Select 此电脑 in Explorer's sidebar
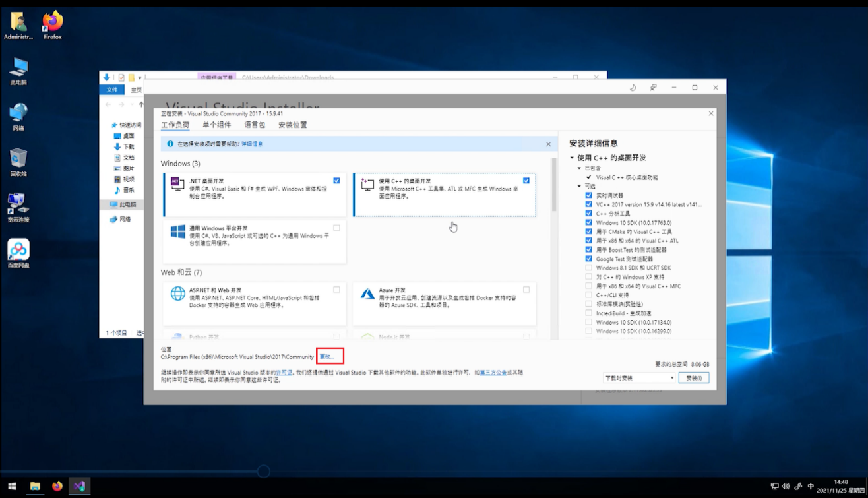Screen dimensions: 868x498 tap(123, 204)
